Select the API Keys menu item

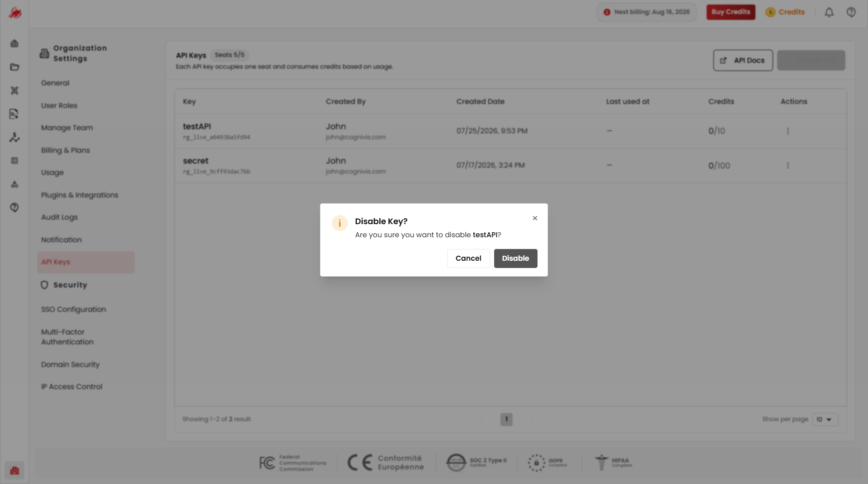tap(86, 262)
